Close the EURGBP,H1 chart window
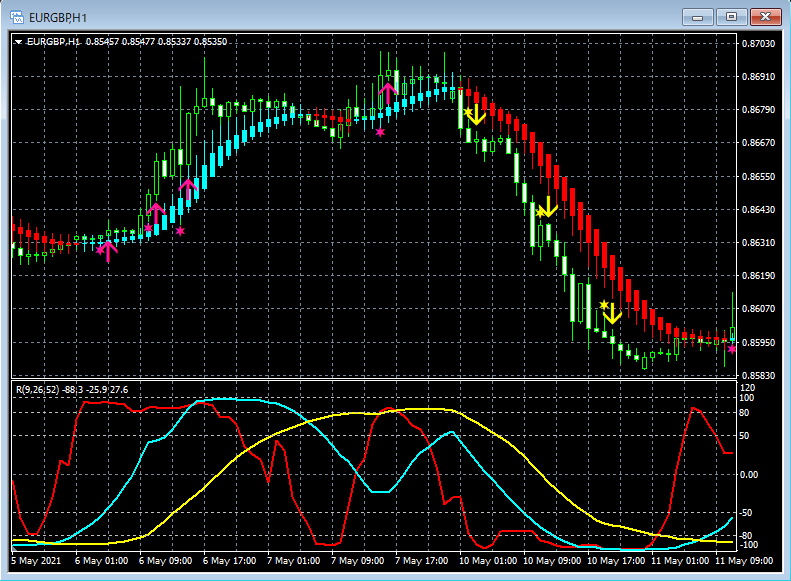The image size is (791, 581). [x=766, y=17]
